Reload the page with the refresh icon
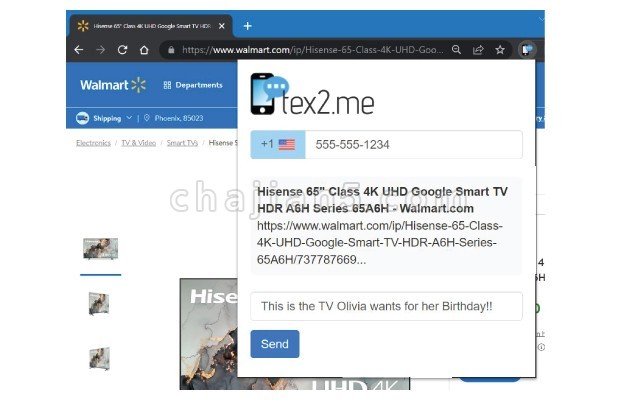The image size is (640, 400). click(122, 50)
